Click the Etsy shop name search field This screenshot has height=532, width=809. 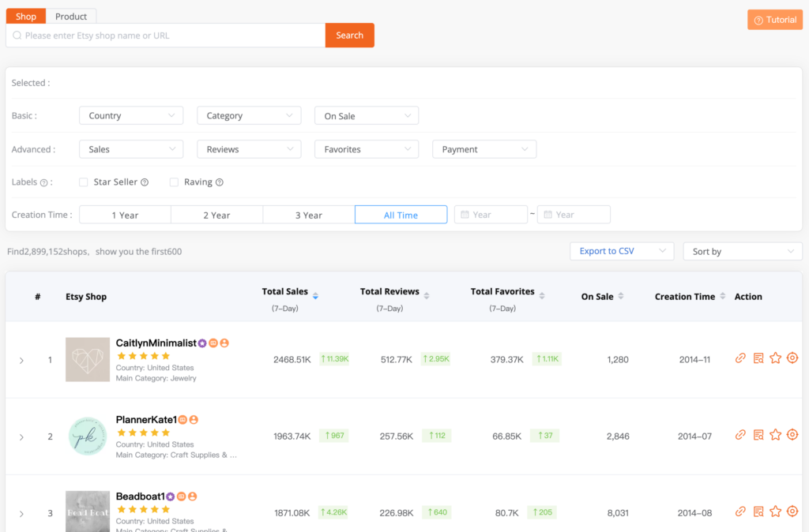coord(166,36)
